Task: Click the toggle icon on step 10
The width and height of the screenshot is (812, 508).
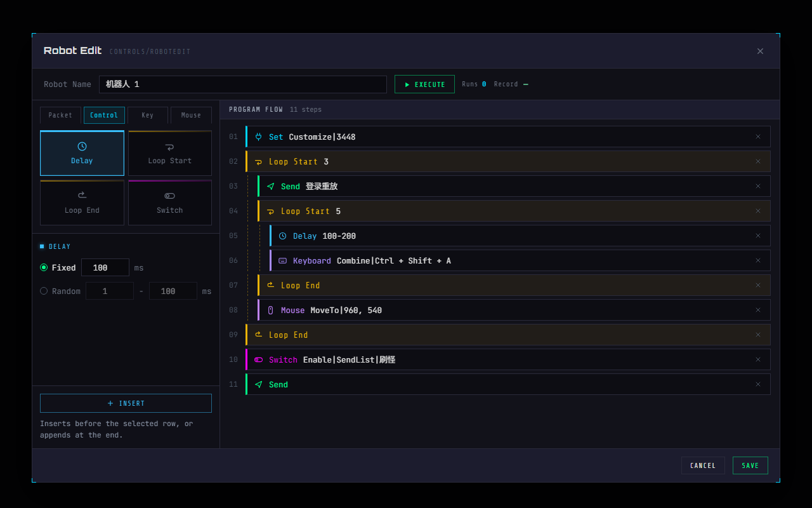Action: 258,359
